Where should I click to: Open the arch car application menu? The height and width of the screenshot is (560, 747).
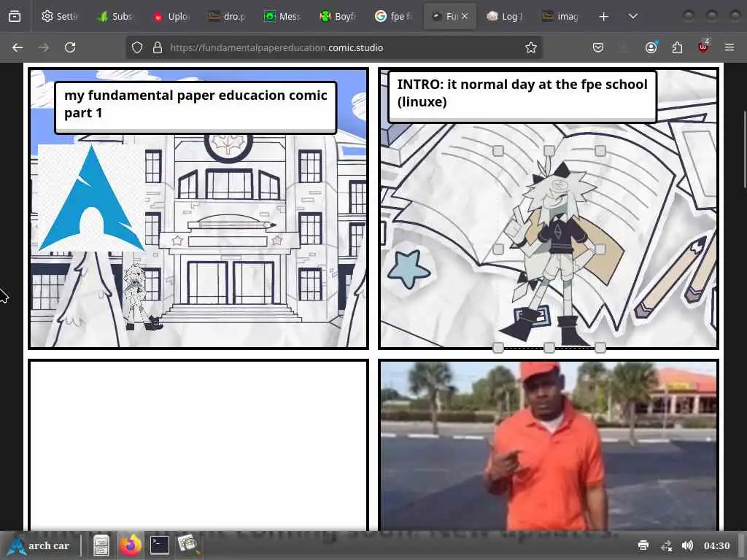(39, 545)
